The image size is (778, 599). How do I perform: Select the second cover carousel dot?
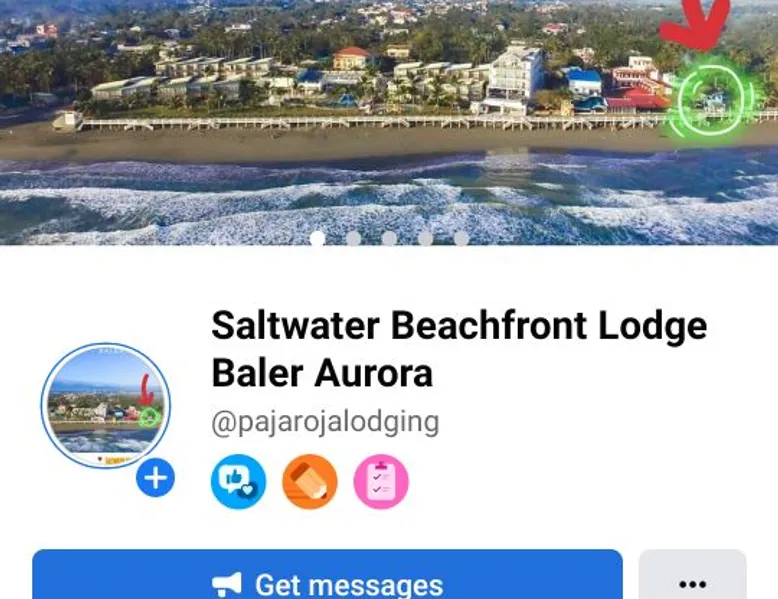353,239
